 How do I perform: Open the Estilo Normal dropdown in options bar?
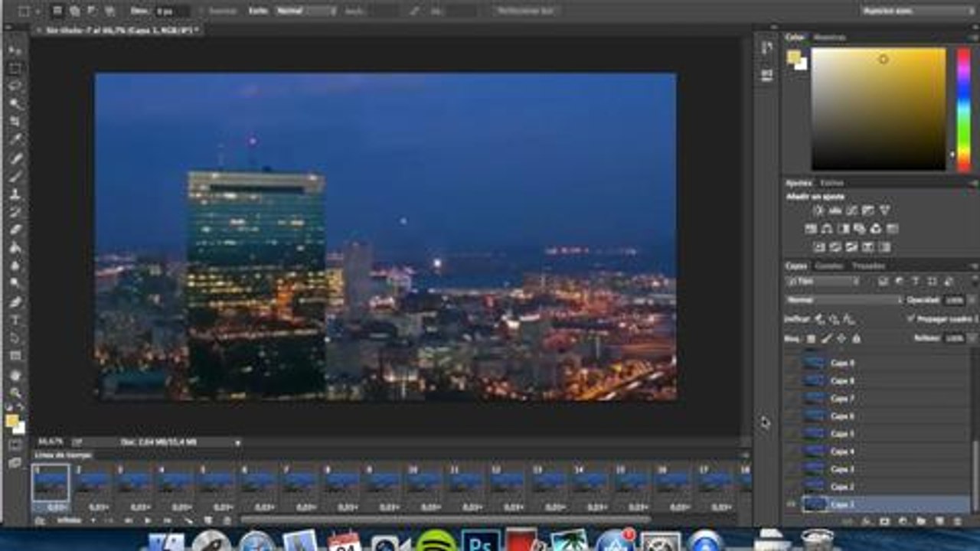pyautogui.click(x=305, y=11)
